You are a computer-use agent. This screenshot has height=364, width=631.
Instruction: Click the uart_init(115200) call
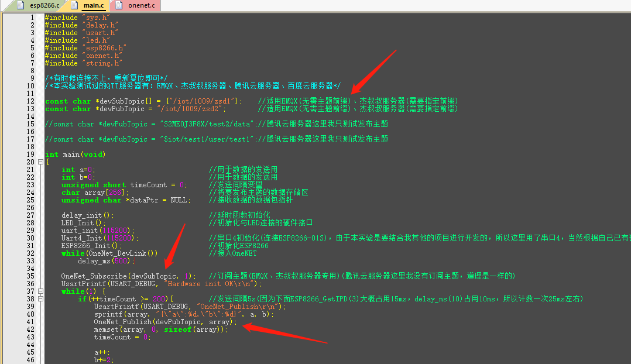(98, 231)
